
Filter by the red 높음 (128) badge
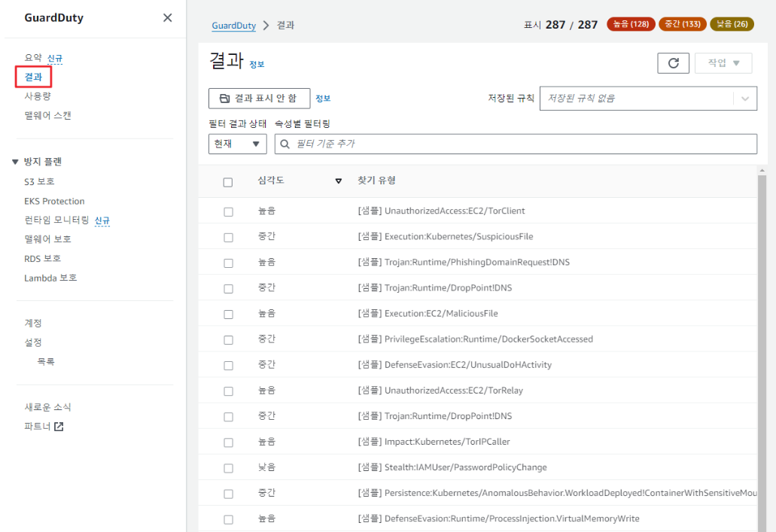coord(631,24)
